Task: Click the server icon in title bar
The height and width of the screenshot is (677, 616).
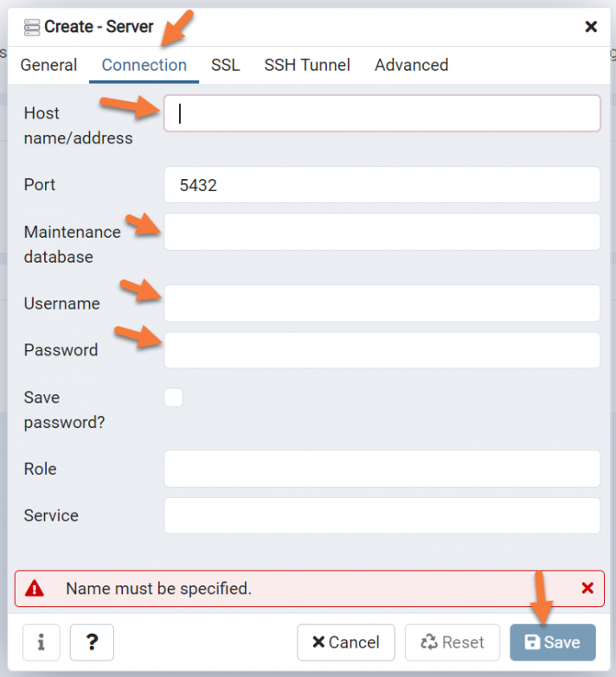Action: tap(32, 27)
